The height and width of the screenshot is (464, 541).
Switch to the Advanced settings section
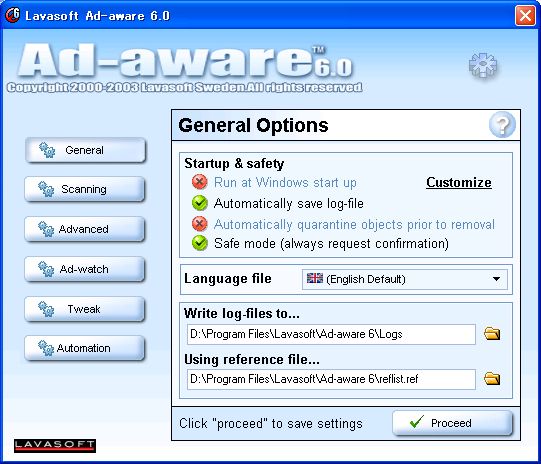point(85,229)
